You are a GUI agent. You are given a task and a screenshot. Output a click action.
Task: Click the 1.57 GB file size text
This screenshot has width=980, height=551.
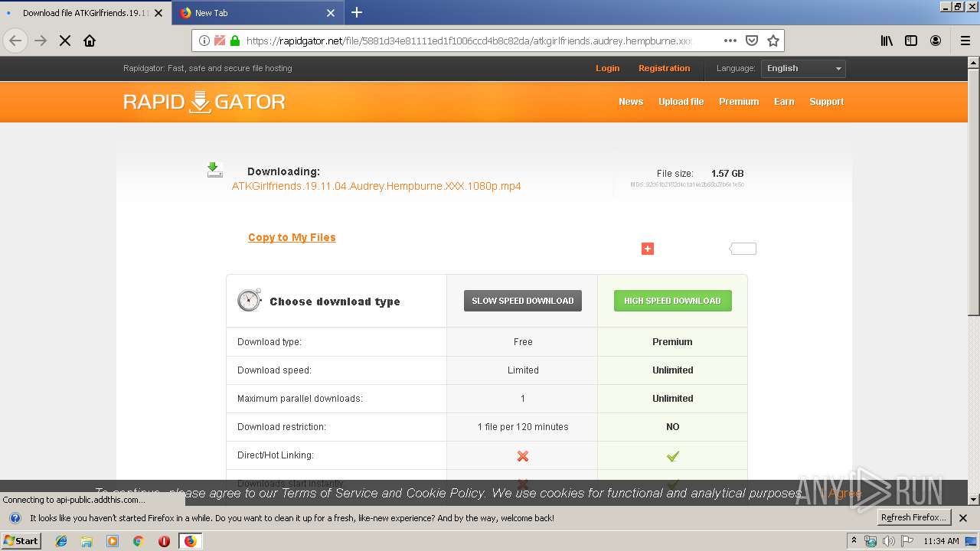coord(727,174)
